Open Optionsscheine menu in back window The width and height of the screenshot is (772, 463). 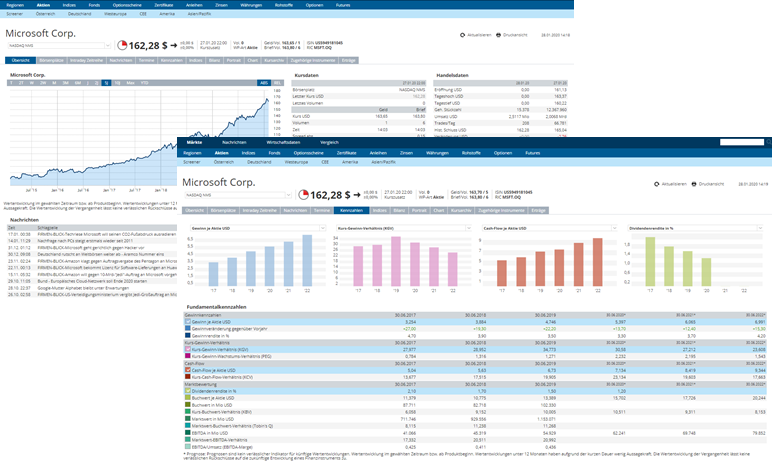tap(127, 5)
